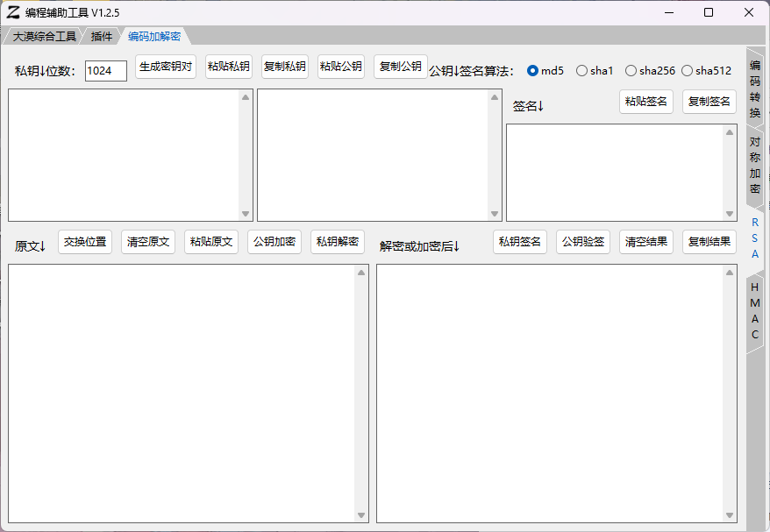Click the app logo icon in title bar

[x=13, y=12]
